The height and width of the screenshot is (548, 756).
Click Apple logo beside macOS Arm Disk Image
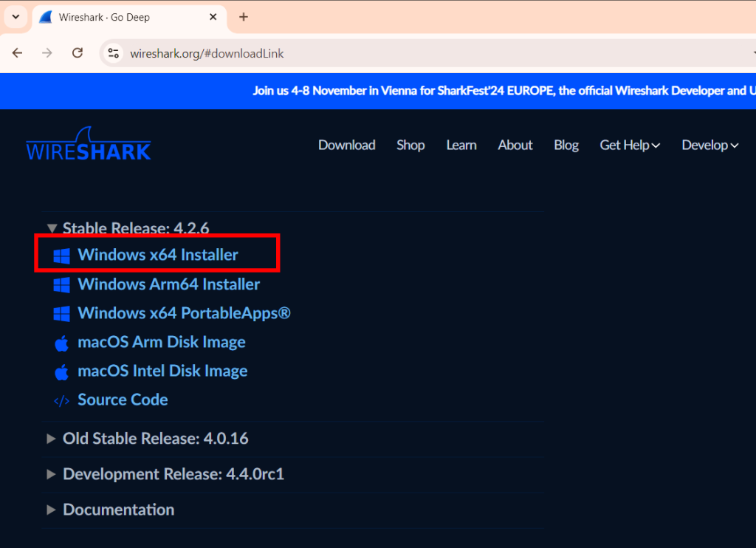point(61,343)
